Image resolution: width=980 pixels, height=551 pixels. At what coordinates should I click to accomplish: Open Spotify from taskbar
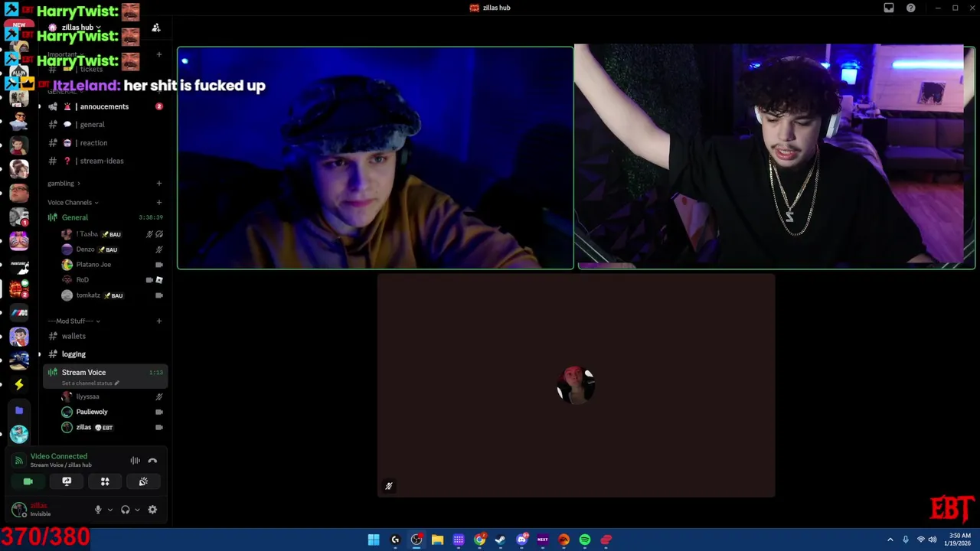point(585,540)
